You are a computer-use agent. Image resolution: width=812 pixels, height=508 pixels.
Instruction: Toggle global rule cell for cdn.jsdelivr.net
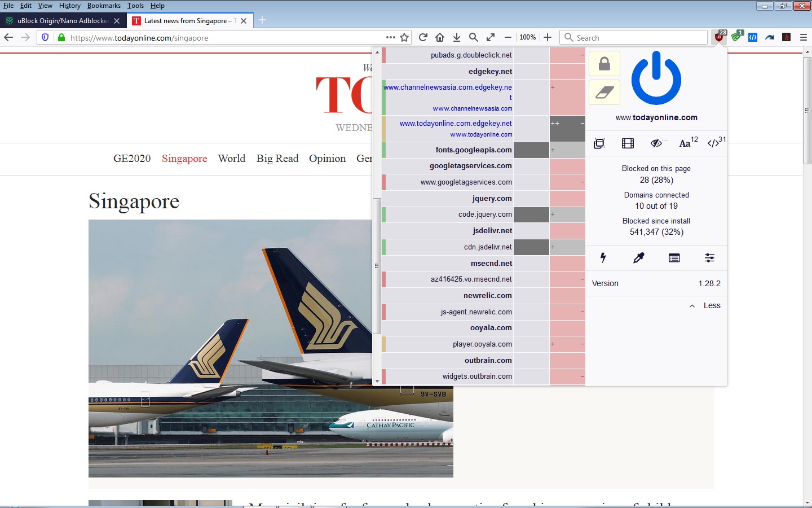531,247
